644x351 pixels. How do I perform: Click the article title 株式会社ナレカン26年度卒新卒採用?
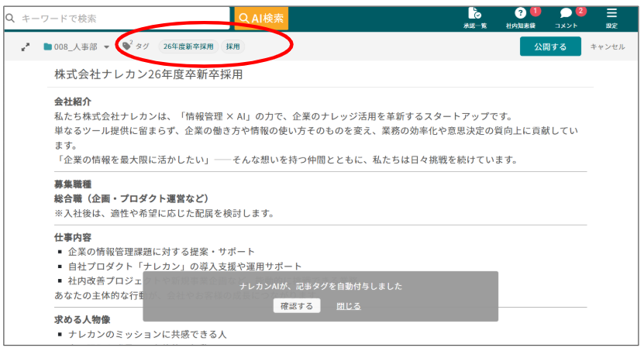(148, 74)
